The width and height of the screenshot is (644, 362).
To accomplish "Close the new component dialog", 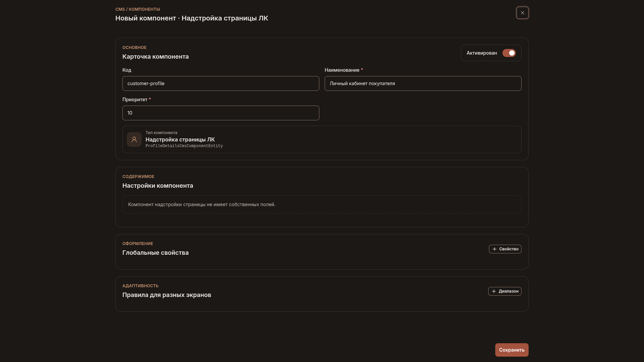I will (x=522, y=13).
